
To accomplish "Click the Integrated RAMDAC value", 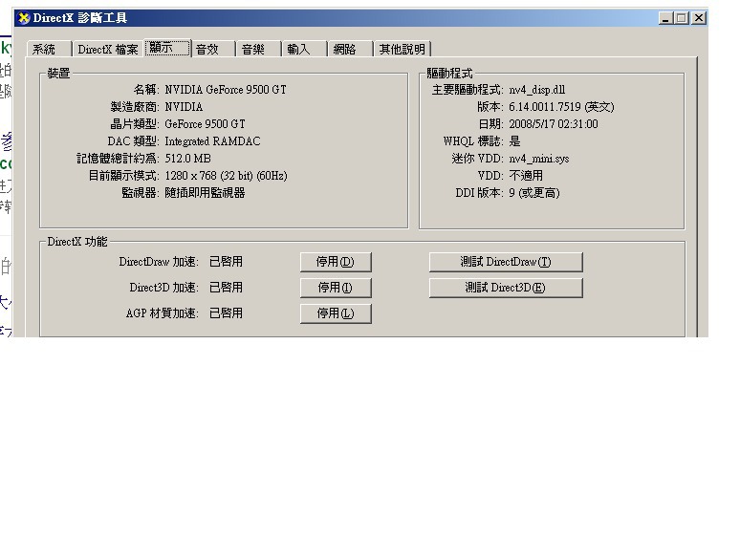I will tap(212, 141).
